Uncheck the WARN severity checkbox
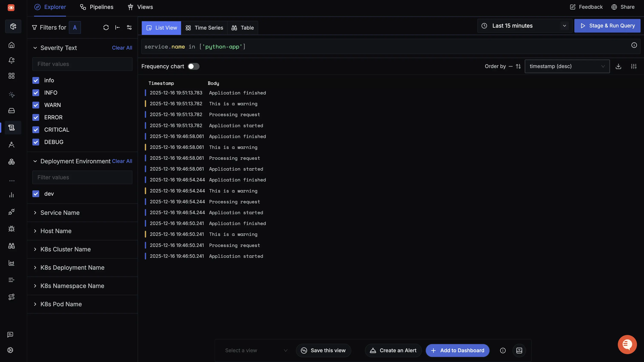 (x=36, y=105)
